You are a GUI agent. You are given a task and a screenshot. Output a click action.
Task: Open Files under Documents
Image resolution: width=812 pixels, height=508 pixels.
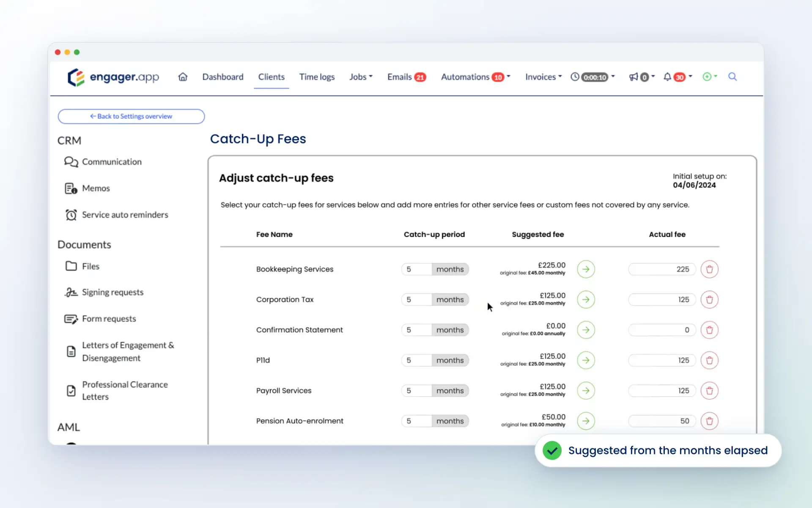click(x=82, y=266)
